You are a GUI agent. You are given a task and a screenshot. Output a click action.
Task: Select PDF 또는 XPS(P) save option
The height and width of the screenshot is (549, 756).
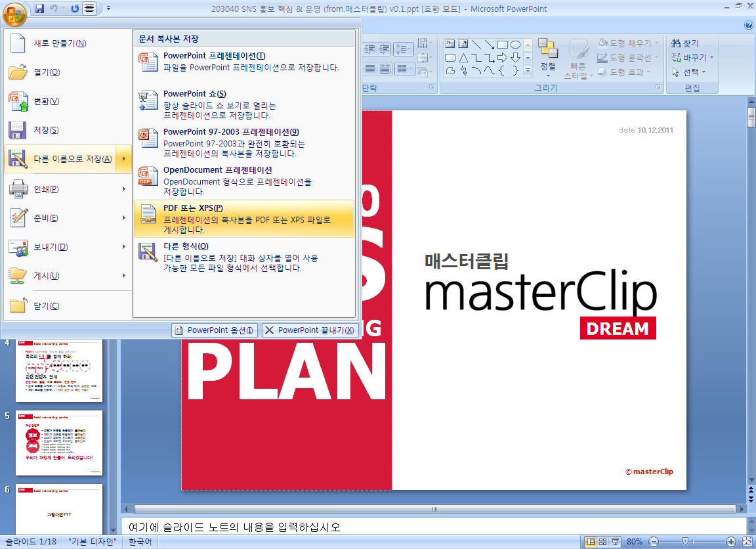(244, 219)
